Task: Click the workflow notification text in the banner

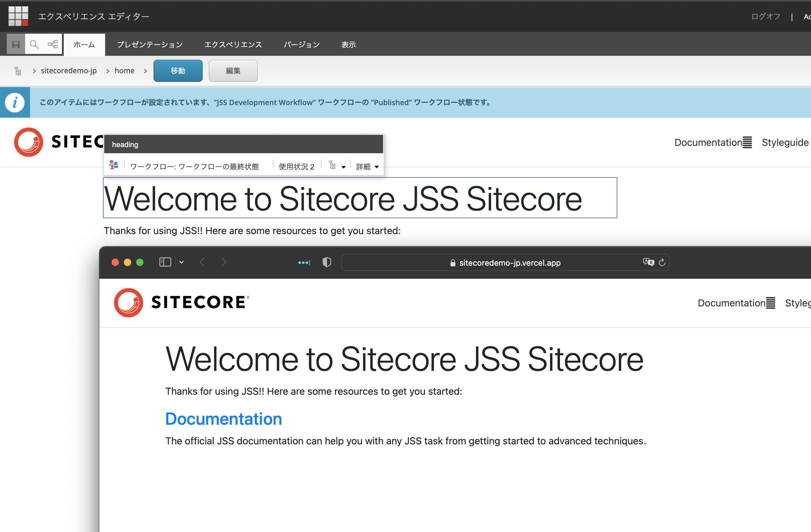Action: click(265, 102)
